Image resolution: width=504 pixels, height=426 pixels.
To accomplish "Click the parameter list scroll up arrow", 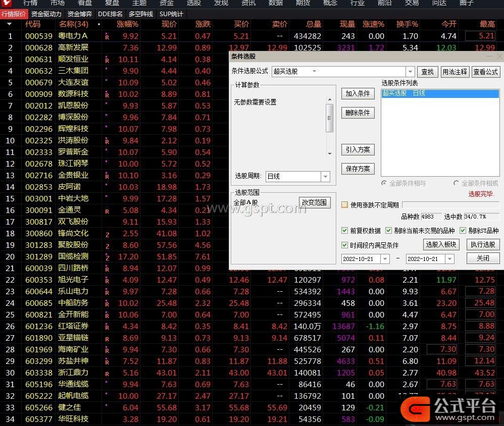I will 330,100.
